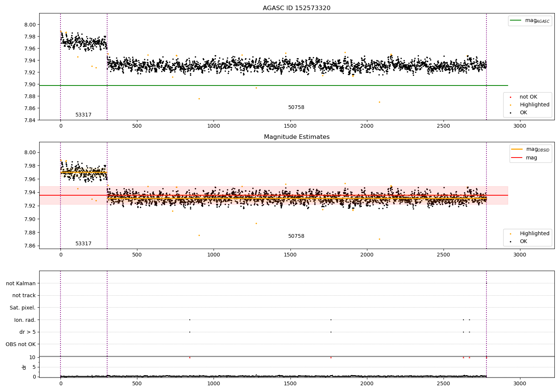Image resolution: width=560 pixels, height=392 pixels.
Task: Click the "not Kalman" axis label
Action: pos(21,283)
